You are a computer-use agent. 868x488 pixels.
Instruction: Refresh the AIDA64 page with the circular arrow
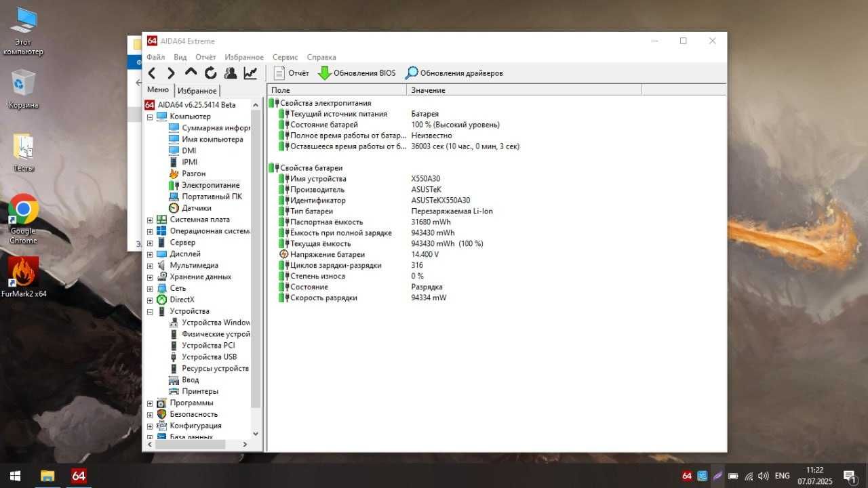pos(211,73)
